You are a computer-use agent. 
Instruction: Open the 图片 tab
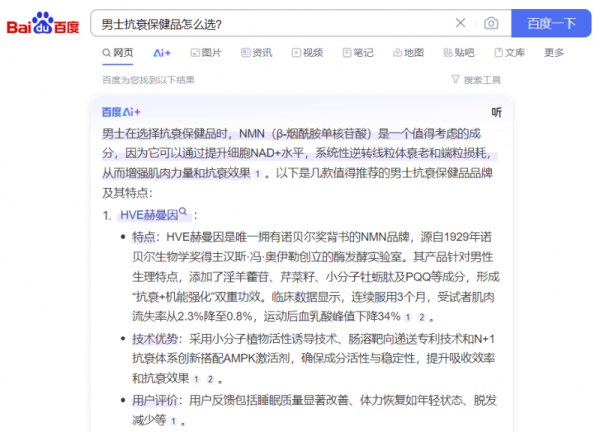pyautogui.click(x=206, y=52)
